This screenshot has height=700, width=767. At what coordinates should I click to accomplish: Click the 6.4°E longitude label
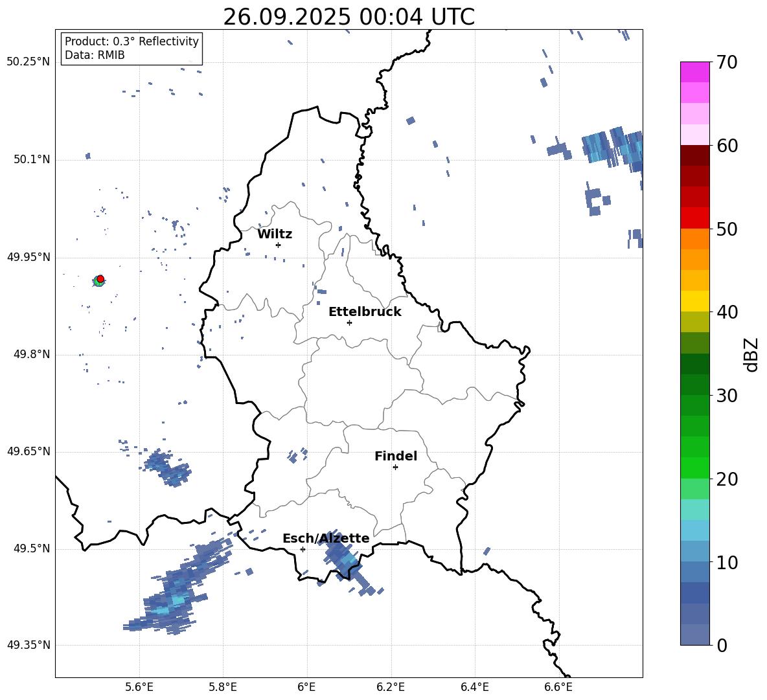[x=474, y=687]
